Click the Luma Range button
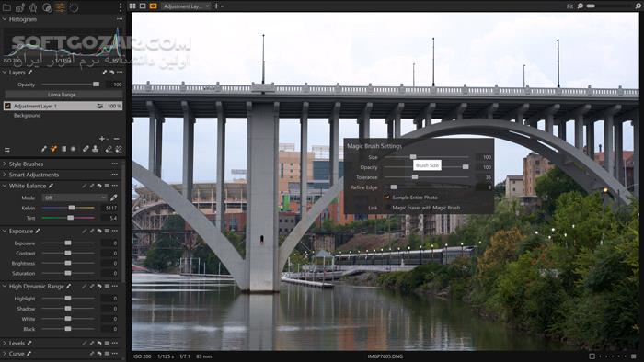Viewport: 644px width, 362px height. coord(63,95)
